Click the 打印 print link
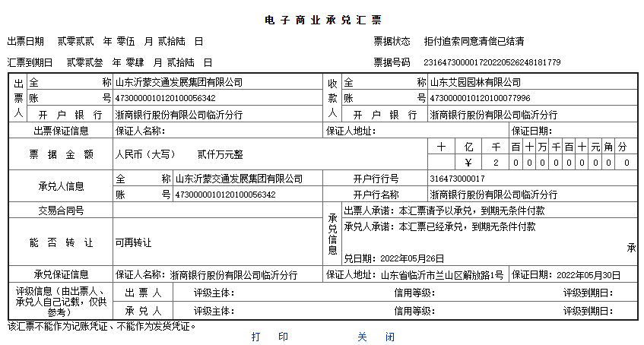Screen dimensions: 644x345 point(269,337)
